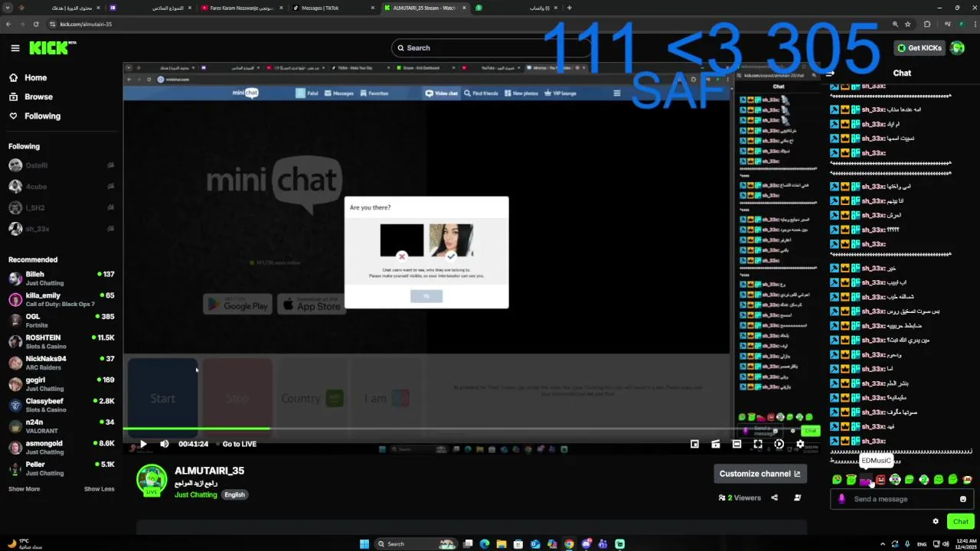Open ROSHTEIN recommended channel

(61, 341)
